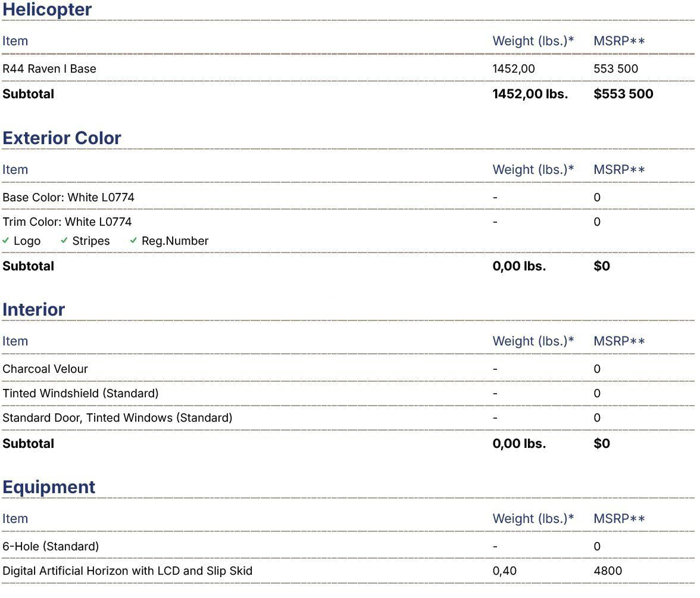
Task: Click the green checkmark beside Stripes
Action: point(64,241)
